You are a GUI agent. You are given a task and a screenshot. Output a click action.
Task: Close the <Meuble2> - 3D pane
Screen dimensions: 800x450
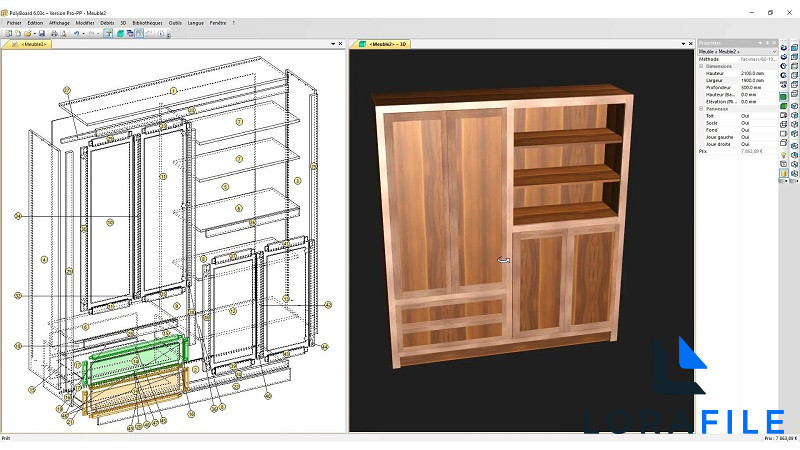click(x=691, y=44)
